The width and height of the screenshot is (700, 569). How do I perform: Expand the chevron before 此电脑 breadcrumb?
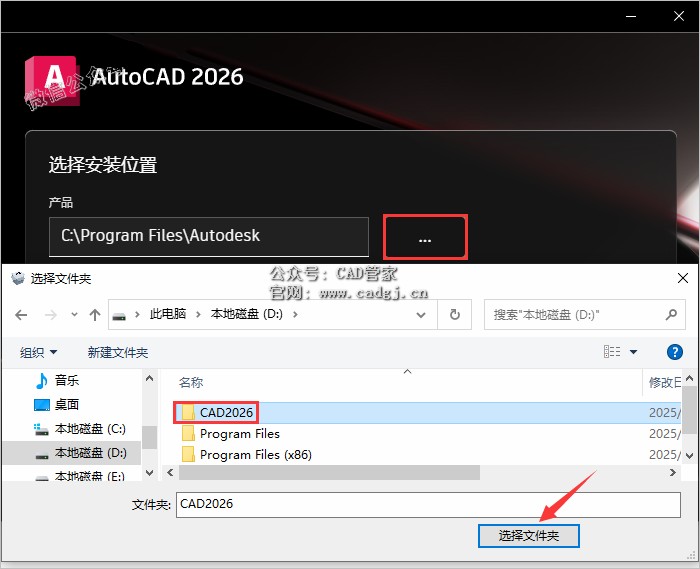137,314
